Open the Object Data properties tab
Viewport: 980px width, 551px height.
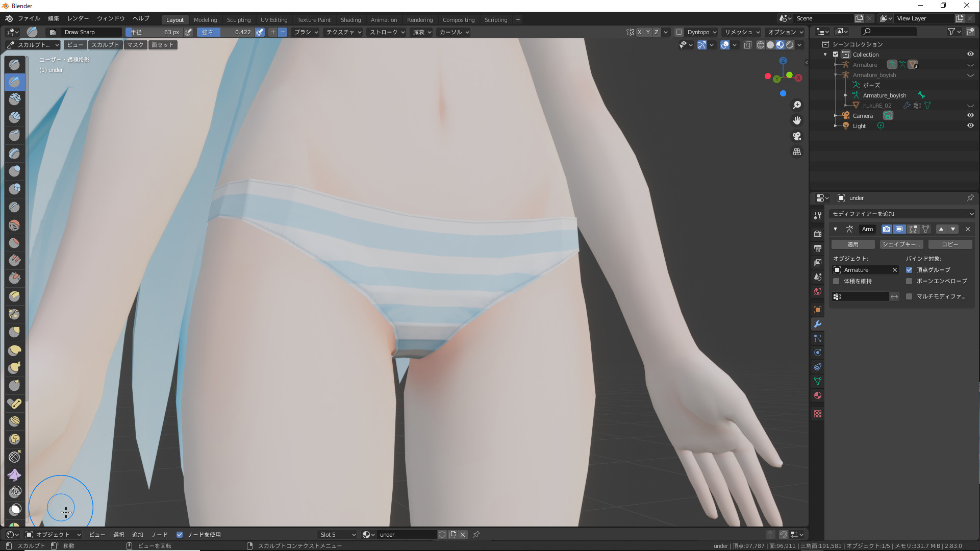(818, 381)
